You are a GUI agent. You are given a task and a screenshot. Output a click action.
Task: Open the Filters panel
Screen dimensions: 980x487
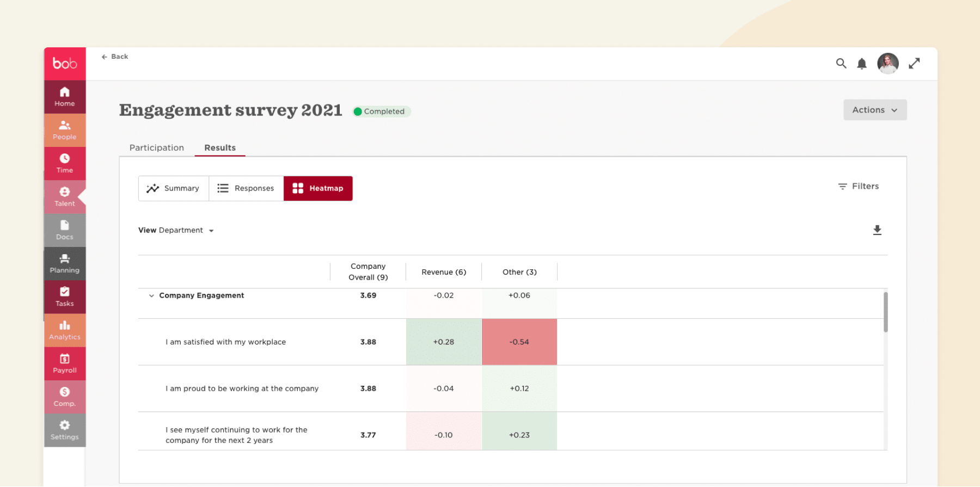click(859, 186)
